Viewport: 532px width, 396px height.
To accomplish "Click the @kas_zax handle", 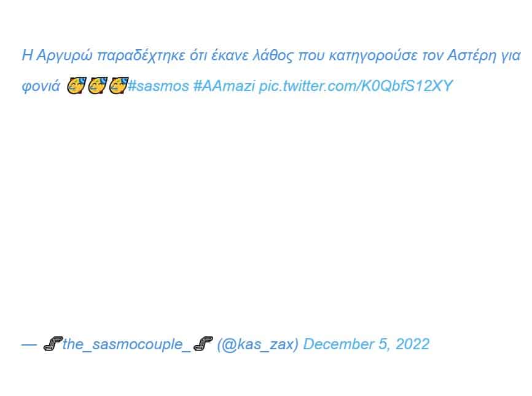I will [x=257, y=344].
